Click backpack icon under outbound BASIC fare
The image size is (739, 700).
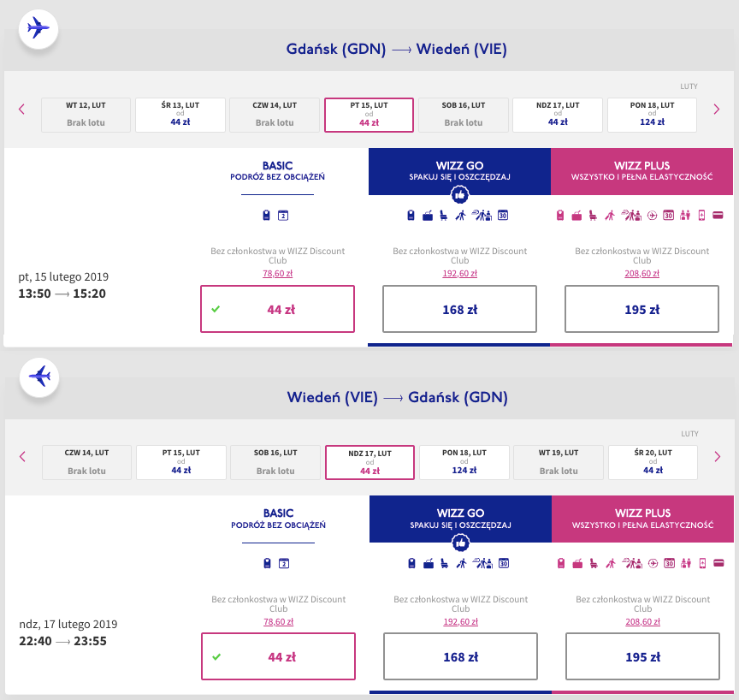point(266,215)
